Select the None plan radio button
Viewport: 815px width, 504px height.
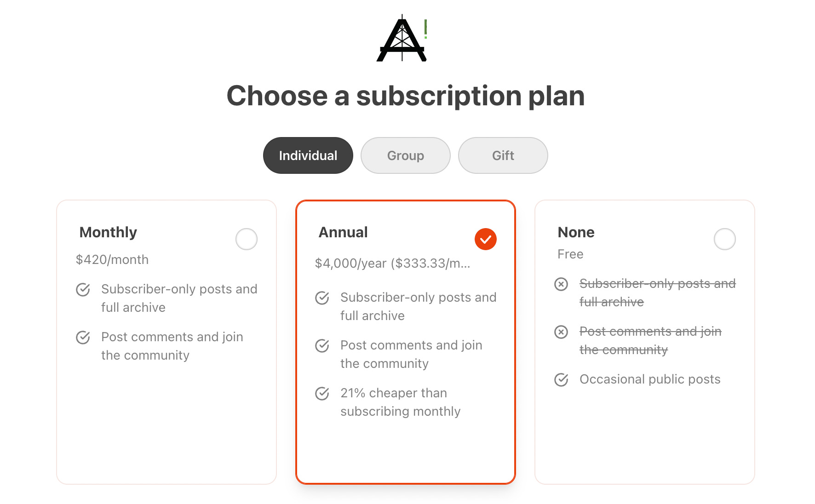pyautogui.click(x=725, y=239)
